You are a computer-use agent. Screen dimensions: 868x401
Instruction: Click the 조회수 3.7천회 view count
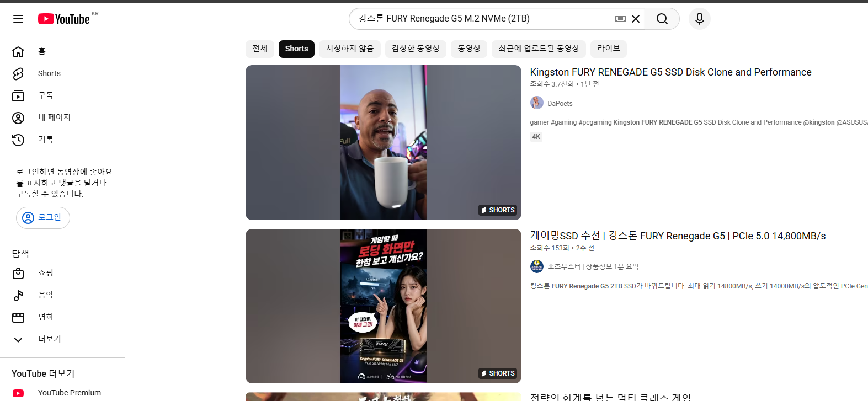tap(552, 84)
